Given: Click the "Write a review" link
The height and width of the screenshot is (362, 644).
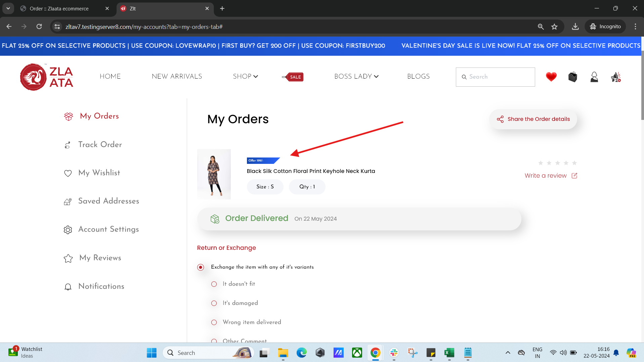Looking at the screenshot, I should [x=546, y=176].
